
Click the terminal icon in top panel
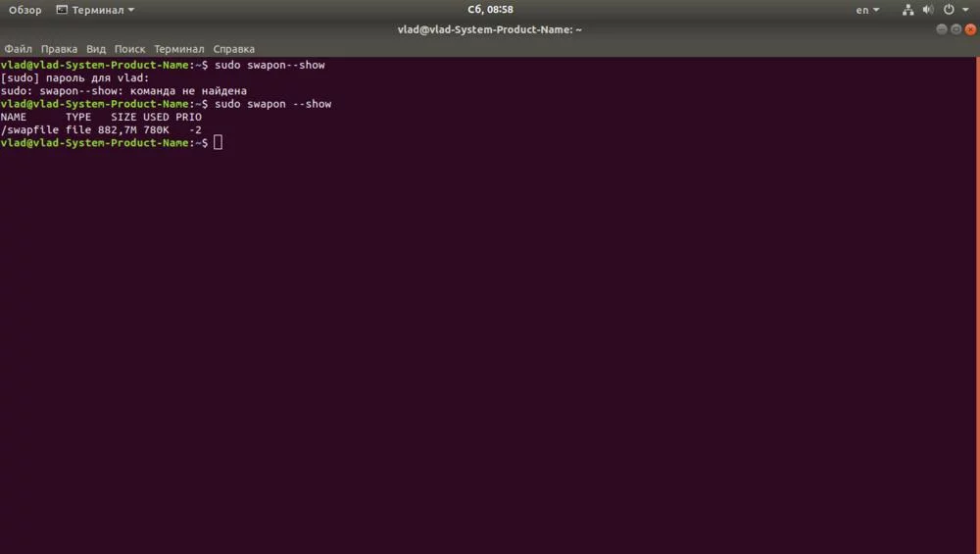pos(62,10)
